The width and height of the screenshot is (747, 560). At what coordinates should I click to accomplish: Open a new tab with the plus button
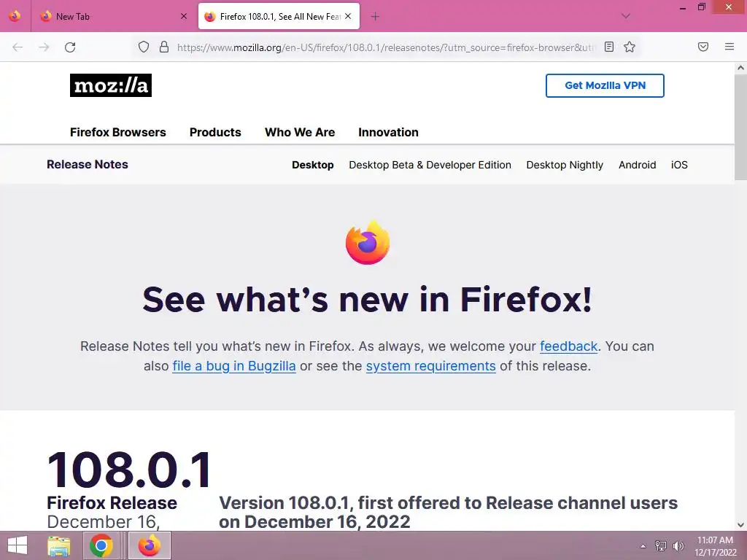coord(375,17)
